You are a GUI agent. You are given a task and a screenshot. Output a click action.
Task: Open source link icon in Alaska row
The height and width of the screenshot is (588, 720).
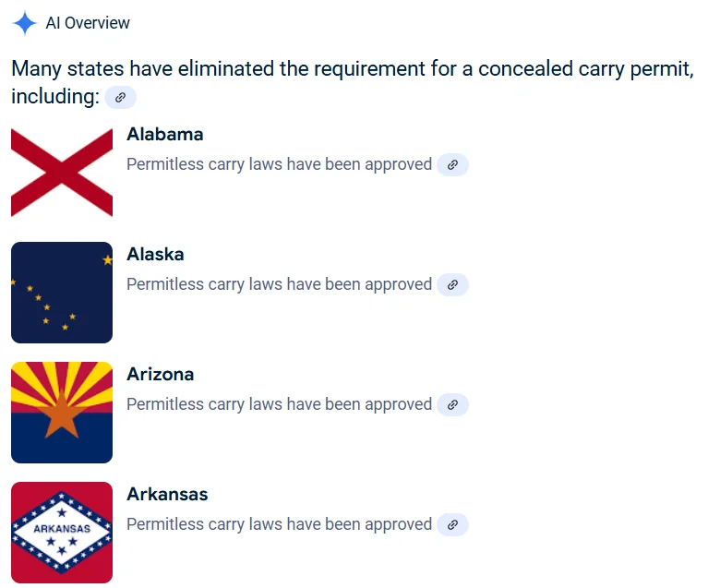click(x=452, y=284)
